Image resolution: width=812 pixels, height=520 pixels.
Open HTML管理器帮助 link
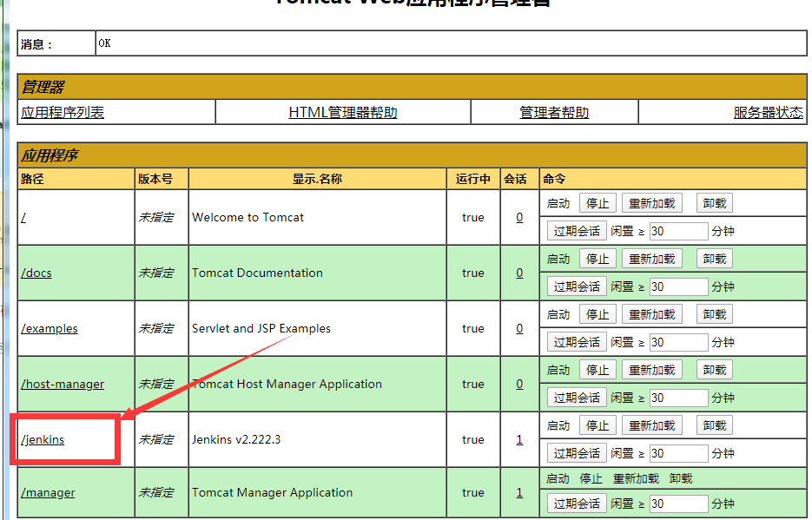(x=343, y=112)
